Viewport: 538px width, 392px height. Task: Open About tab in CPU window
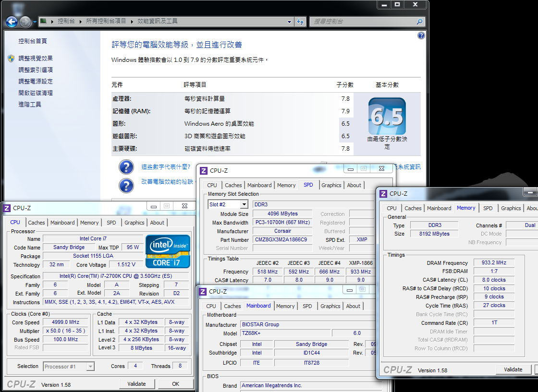[x=157, y=223]
